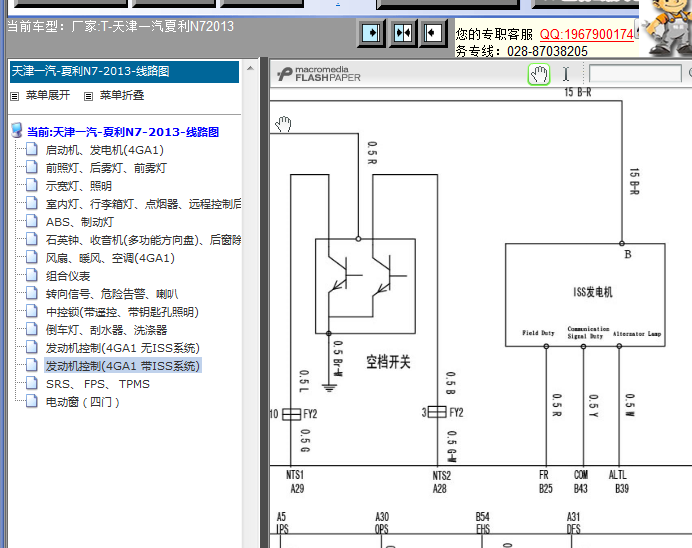Click the left-arrow panel layout button

(x=433, y=33)
